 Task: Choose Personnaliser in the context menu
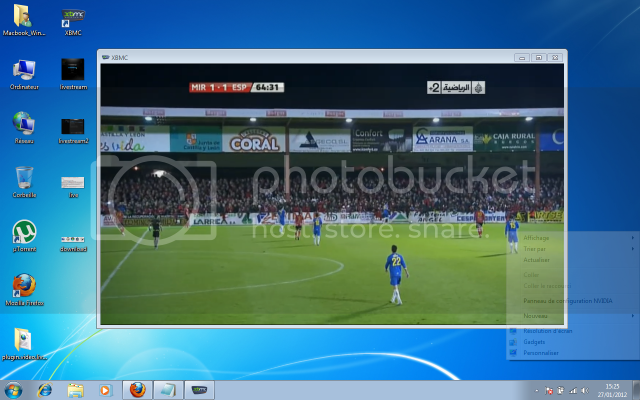tap(571, 353)
